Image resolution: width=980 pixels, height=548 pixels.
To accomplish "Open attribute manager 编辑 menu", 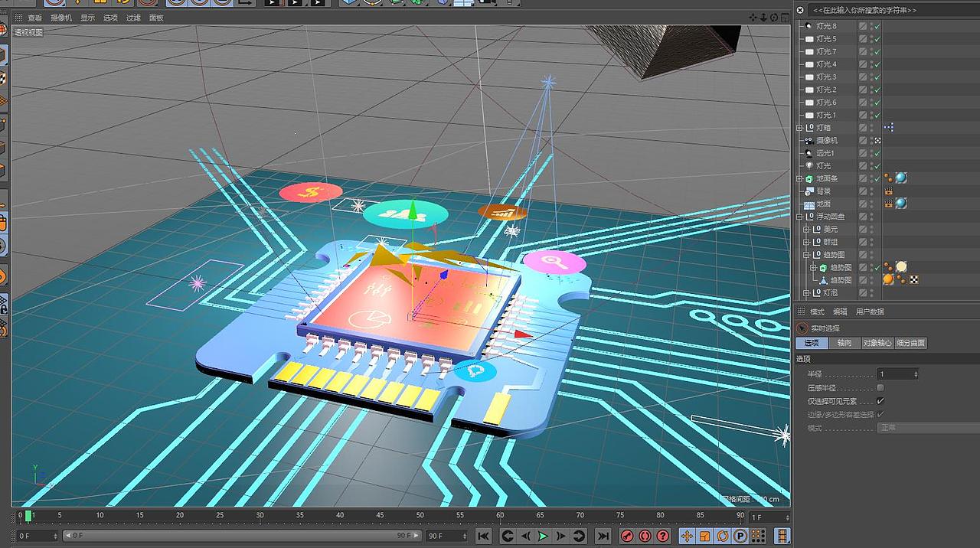I will click(x=840, y=312).
